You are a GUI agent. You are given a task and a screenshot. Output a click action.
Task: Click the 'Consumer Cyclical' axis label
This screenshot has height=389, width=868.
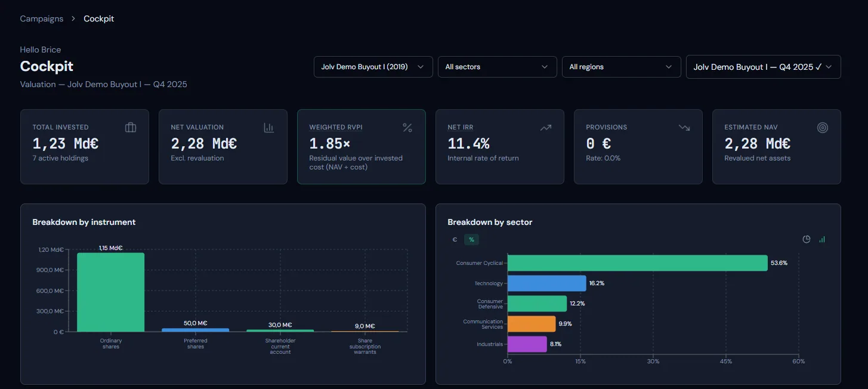click(480, 263)
